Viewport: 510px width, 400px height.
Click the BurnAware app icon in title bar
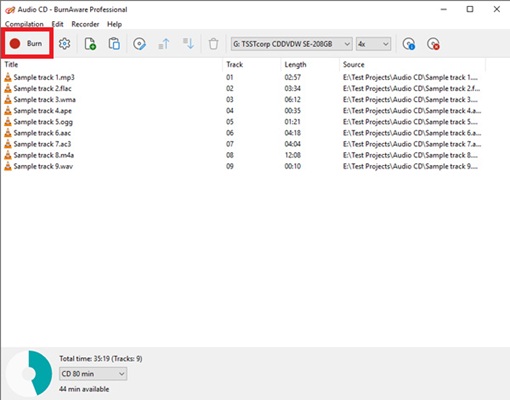tap(10, 10)
